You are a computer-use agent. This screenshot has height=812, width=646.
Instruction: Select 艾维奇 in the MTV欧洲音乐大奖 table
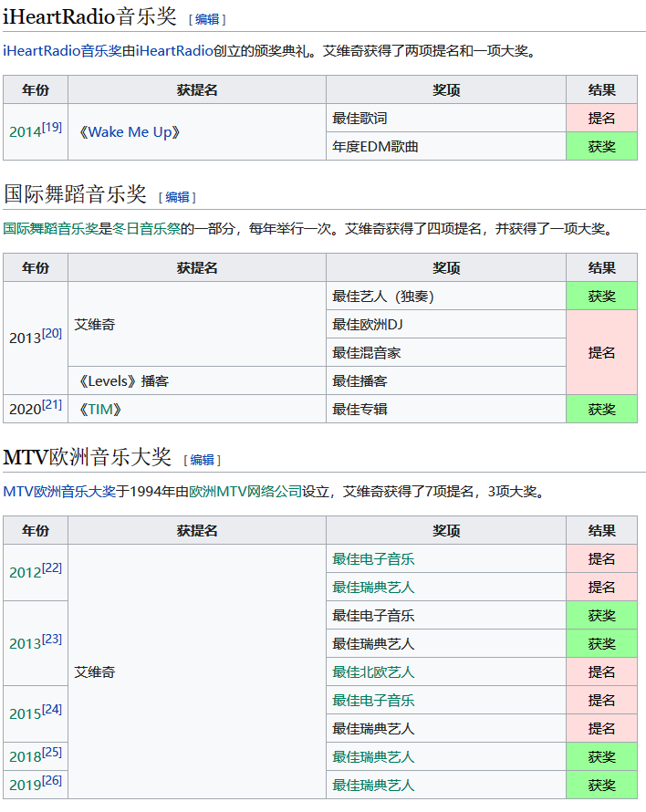(x=197, y=671)
